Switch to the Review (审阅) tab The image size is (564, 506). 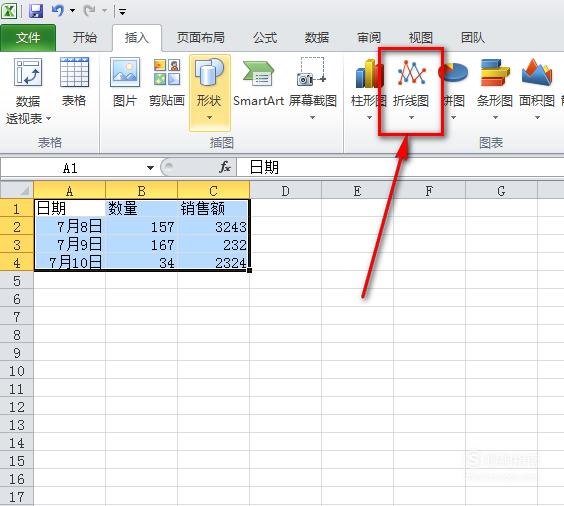(x=369, y=38)
